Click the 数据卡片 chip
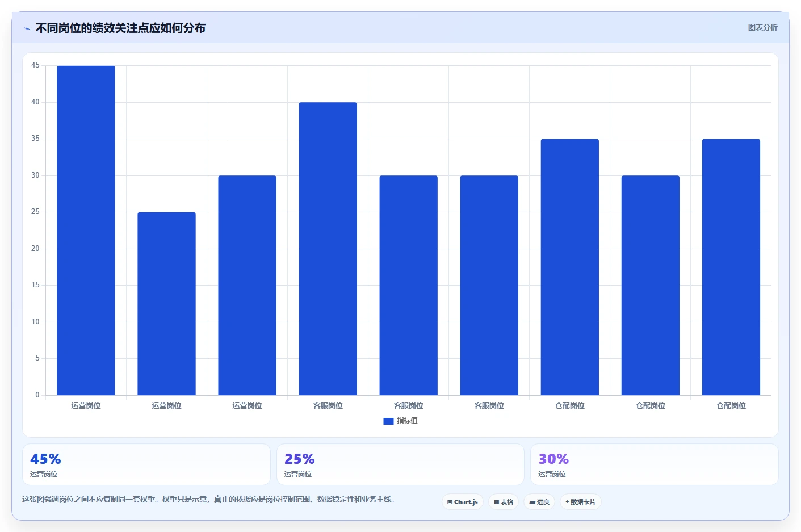The image size is (801, 532). pyautogui.click(x=581, y=502)
